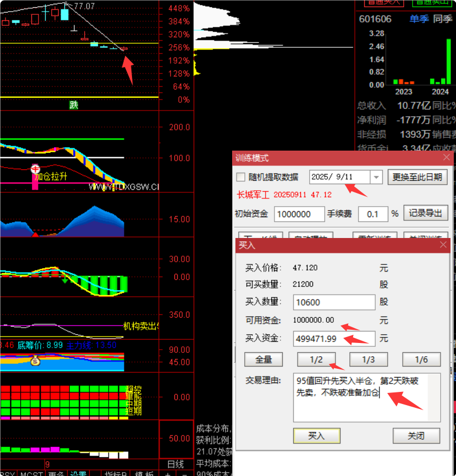Confirm with the 买入 button
The height and width of the screenshot is (476, 456).
coord(316,436)
